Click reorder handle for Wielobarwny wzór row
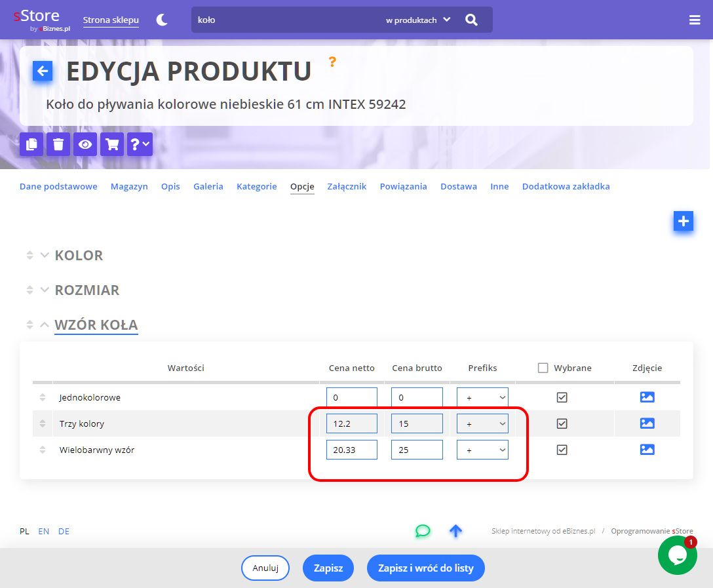The width and height of the screenshot is (713, 588). click(43, 450)
